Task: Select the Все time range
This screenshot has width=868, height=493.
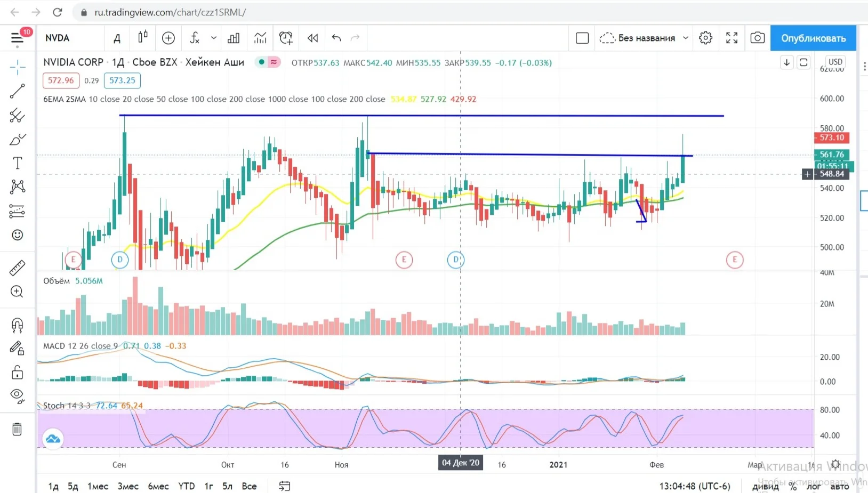Action: (249, 486)
